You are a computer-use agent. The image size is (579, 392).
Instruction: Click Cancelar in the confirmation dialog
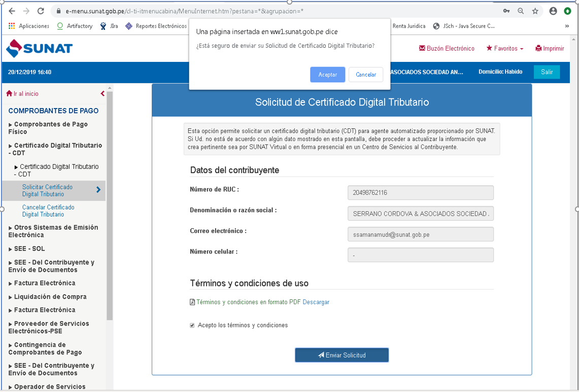pyautogui.click(x=365, y=75)
